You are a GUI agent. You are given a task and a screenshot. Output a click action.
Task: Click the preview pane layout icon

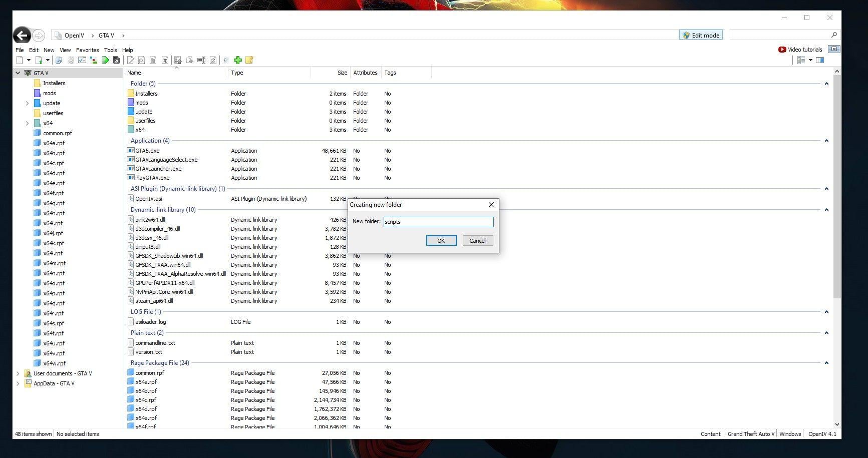pos(820,60)
